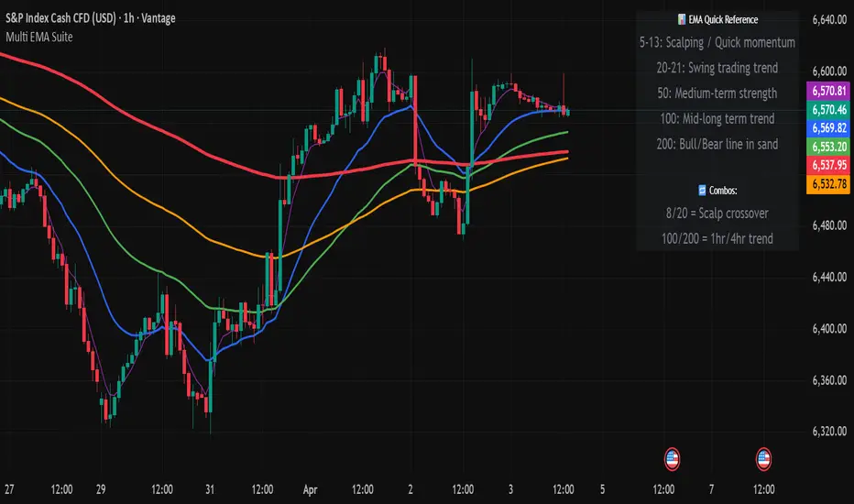The width and height of the screenshot is (854, 504).
Task: Click '5-13: Scalping / Quick momentum' text
Action: 717,42
